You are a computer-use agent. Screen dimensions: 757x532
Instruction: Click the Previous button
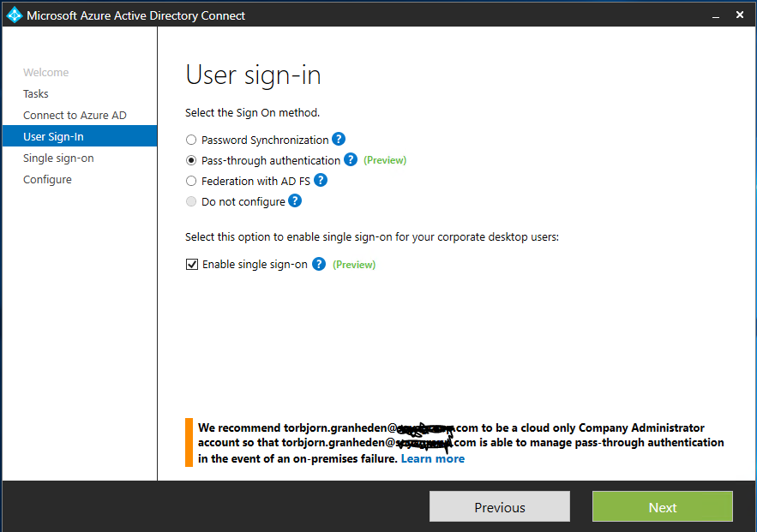pos(500,506)
